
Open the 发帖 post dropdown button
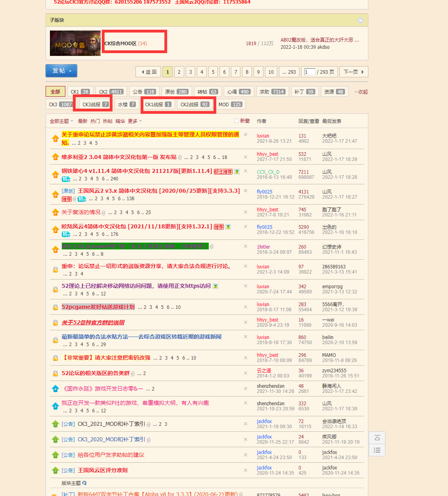(61, 71)
